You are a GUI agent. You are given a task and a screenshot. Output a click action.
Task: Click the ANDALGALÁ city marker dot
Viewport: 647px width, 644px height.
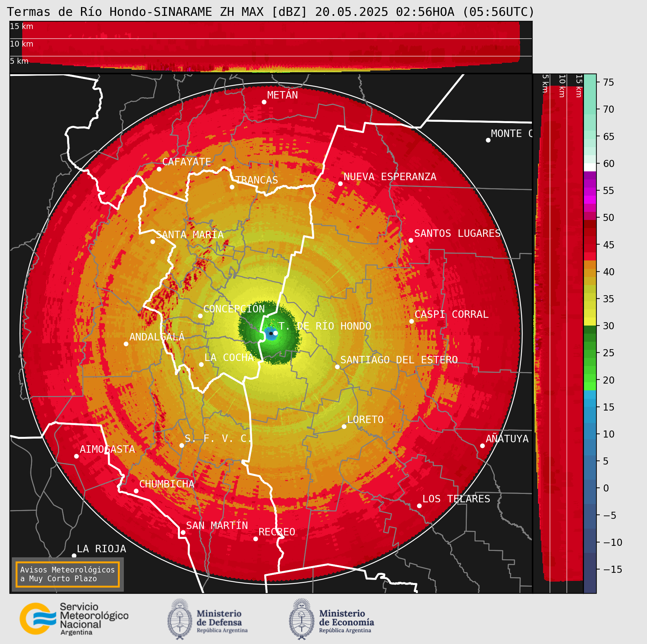click(126, 344)
